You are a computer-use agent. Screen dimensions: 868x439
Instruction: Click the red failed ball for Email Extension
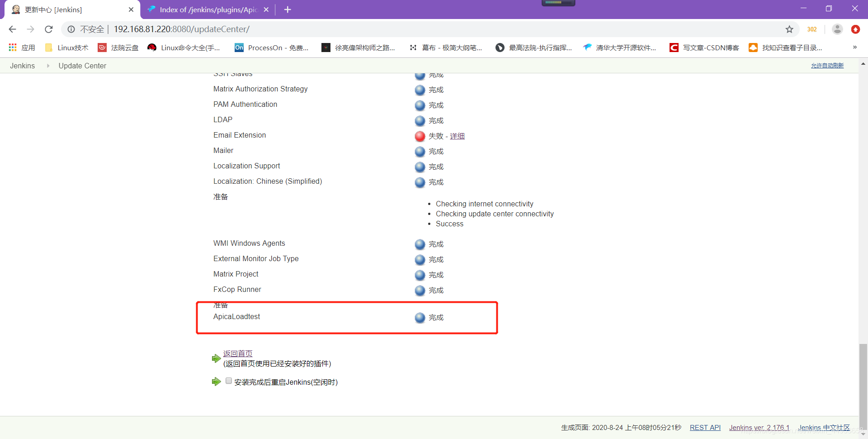tap(420, 136)
